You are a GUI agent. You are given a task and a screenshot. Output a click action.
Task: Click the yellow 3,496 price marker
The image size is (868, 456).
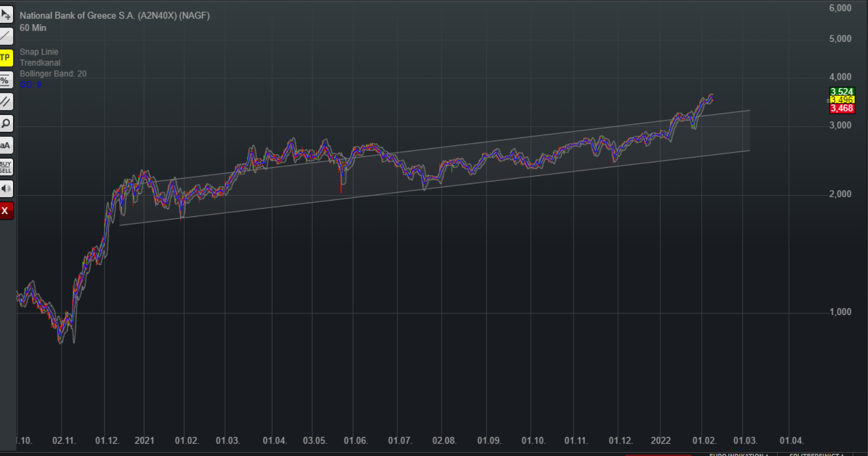coord(841,100)
